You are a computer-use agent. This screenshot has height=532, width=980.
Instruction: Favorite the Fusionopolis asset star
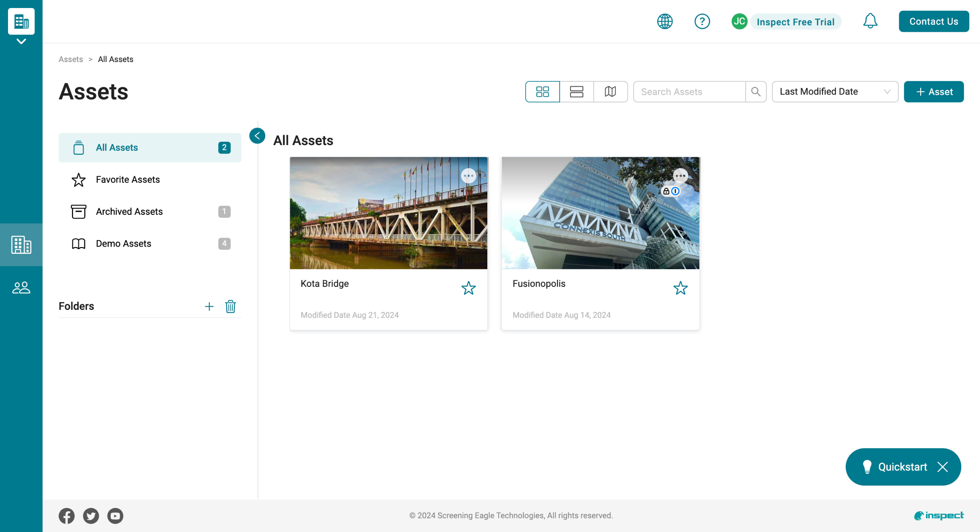tap(680, 288)
